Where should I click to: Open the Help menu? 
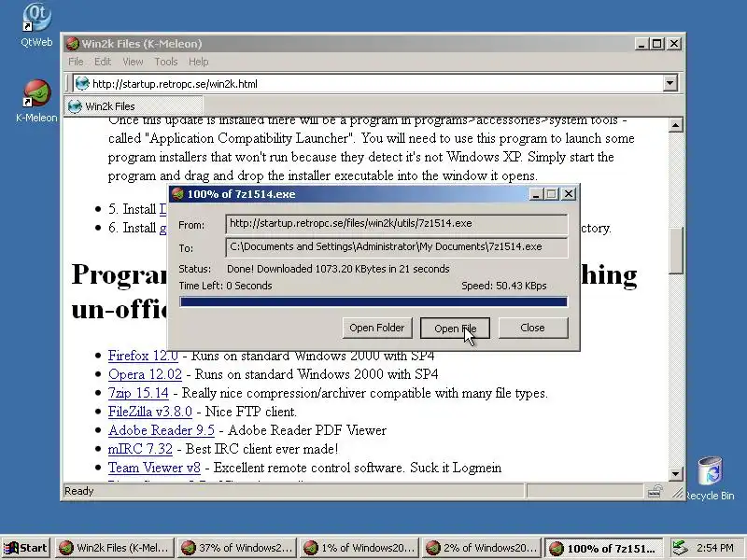[198, 62]
